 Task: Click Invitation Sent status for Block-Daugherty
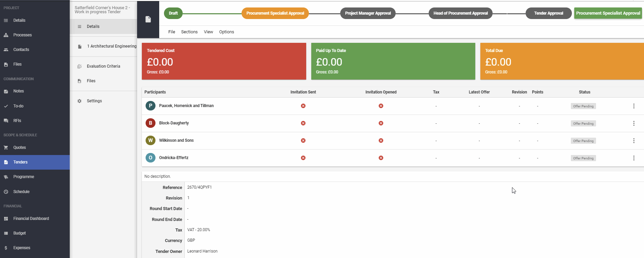303,123
